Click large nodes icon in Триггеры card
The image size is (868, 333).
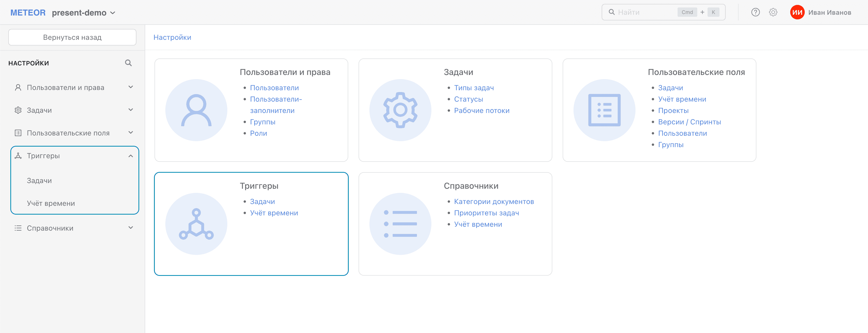[196, 224]
